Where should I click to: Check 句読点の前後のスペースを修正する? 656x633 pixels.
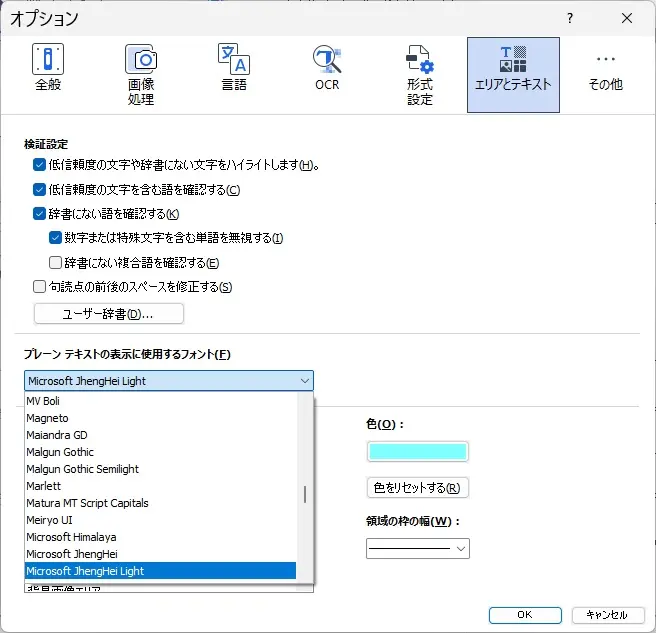(x=39, y=287)
